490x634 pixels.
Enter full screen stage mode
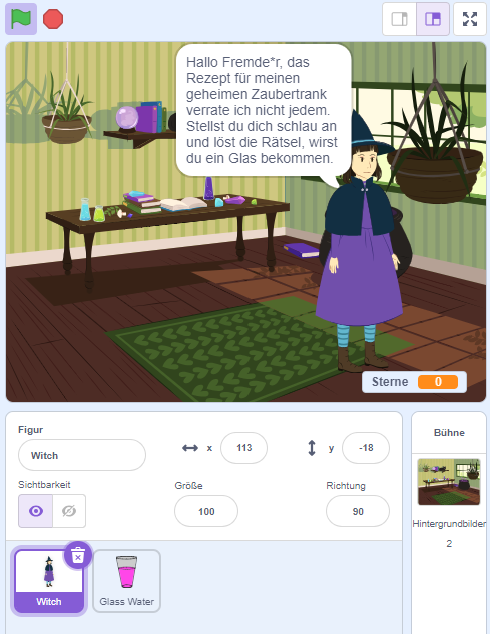(x=470, y=19)
